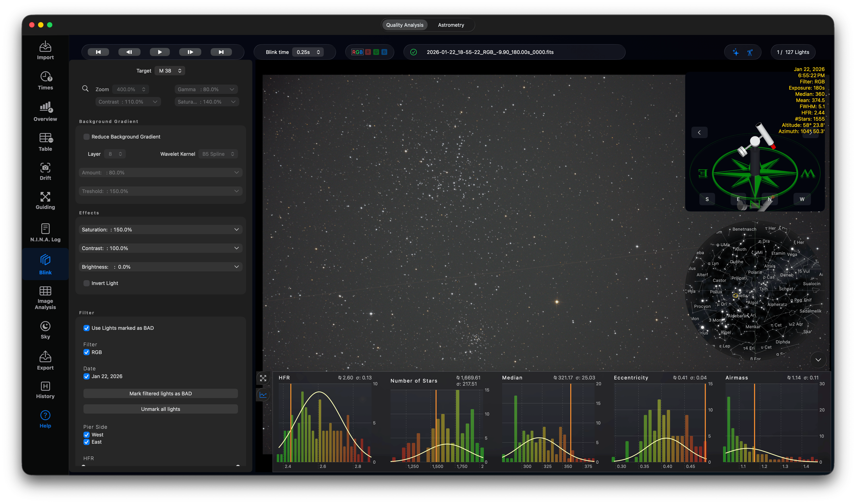This screenshot has width=856, height=504.
Task: Toggle the East pier side checkbox
Action: tap(86, 442)
